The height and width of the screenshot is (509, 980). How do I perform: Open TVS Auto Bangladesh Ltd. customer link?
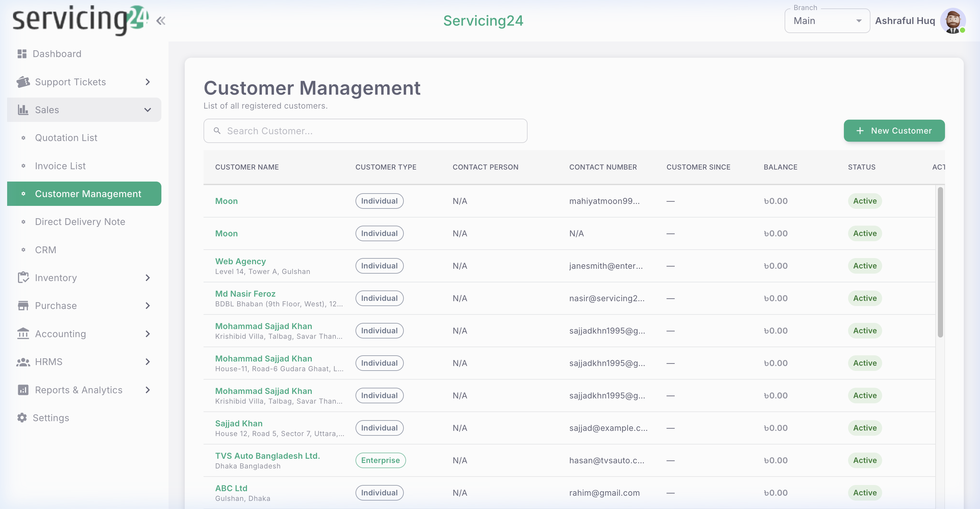pos(267,456)
